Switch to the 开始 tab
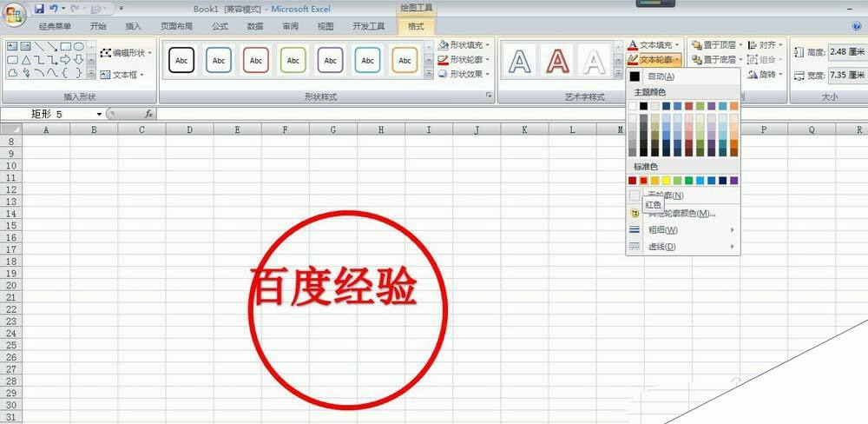The width and height of the screenshot is (868, 424). point(98,26)
